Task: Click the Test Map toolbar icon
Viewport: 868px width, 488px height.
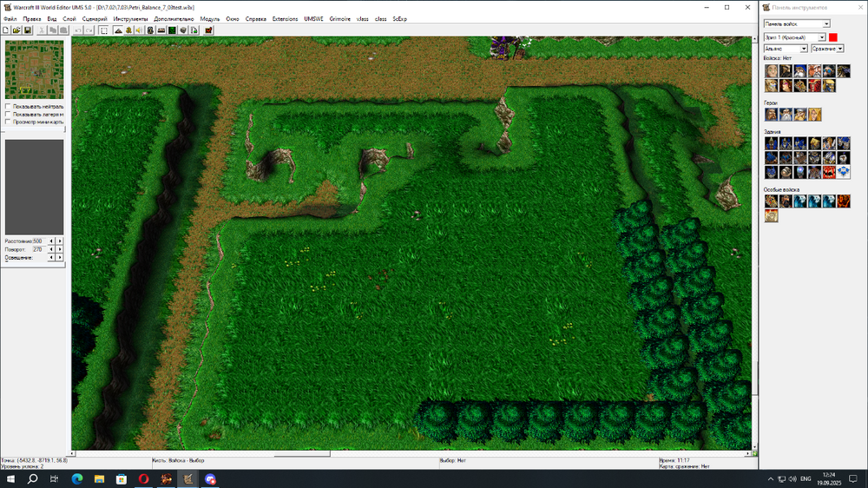Action: pyautogui.click(x=208, y=30)
